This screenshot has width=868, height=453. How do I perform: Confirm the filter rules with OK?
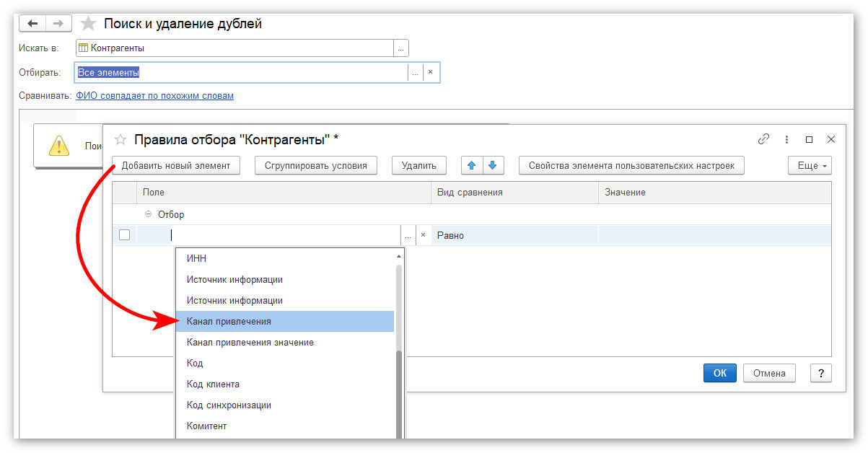click(x=720, y=373)
